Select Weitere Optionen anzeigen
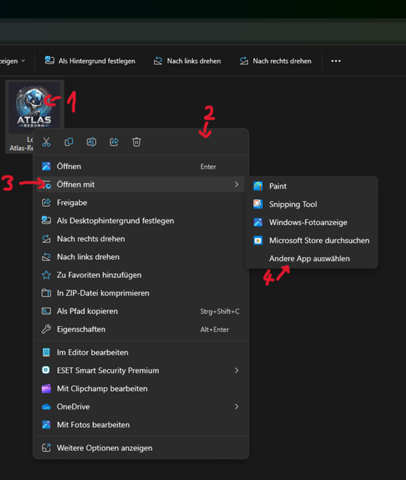The image size is (406, 480). point(141,448)
